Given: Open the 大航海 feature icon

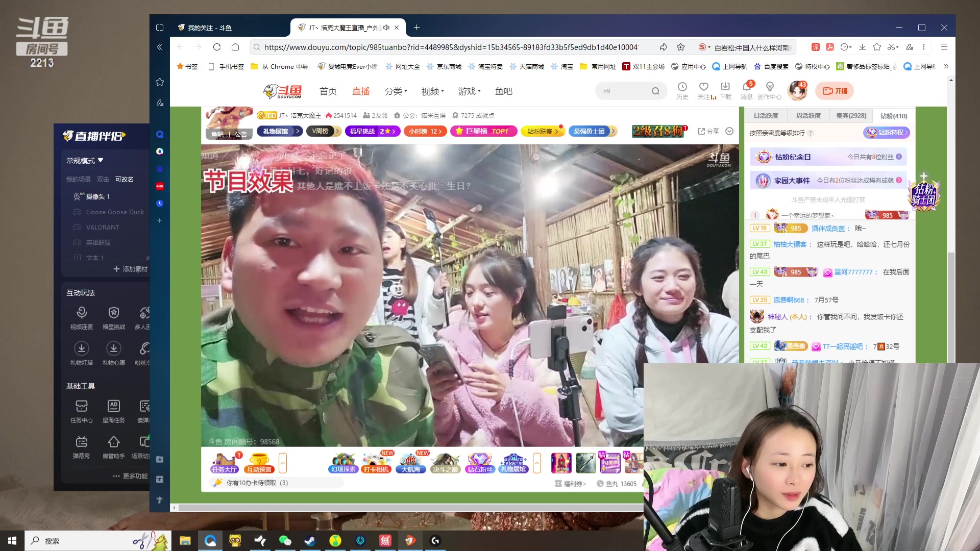Looking at the screenshot, I should tap(411, 463).
